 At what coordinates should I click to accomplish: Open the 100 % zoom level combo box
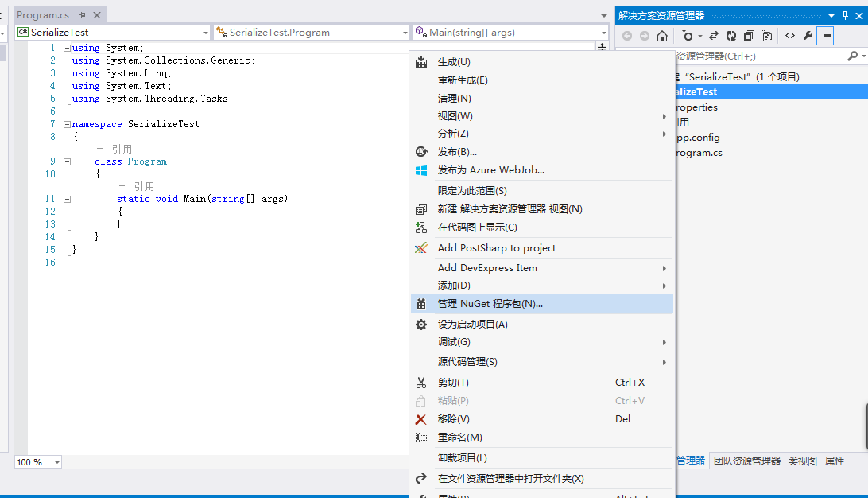38,462
